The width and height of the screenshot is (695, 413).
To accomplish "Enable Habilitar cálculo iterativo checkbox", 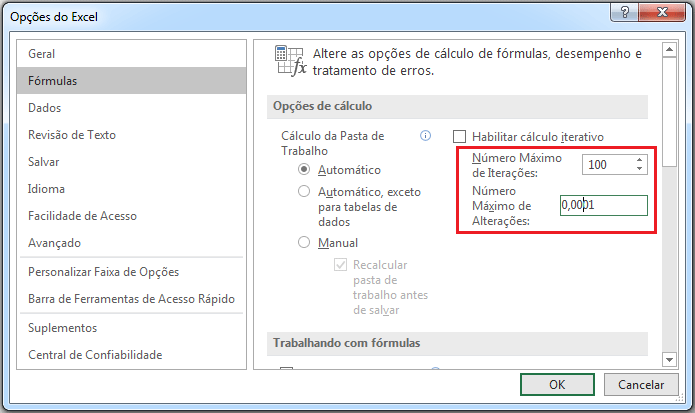I will (460, 137).
